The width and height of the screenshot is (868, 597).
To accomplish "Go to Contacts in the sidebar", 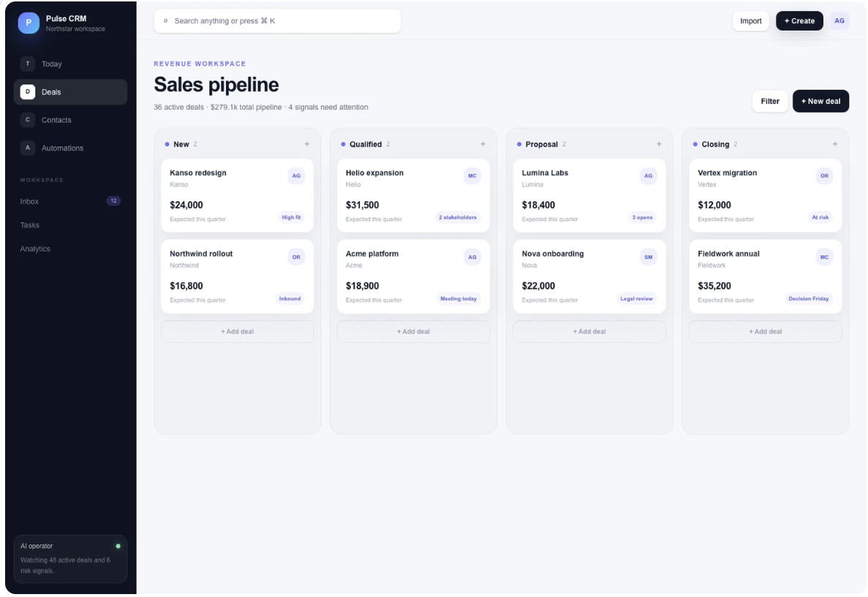I will (x=70, y=120).
